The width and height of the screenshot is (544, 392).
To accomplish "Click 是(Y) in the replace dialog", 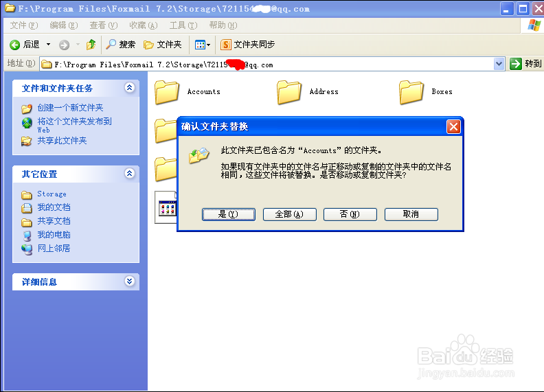I will point(229,214).
